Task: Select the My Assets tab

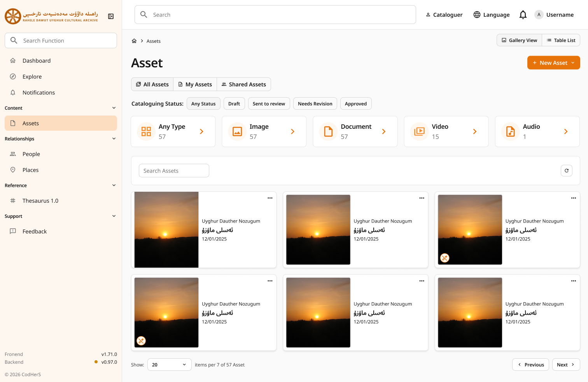Action: click(x=195, y=84)
